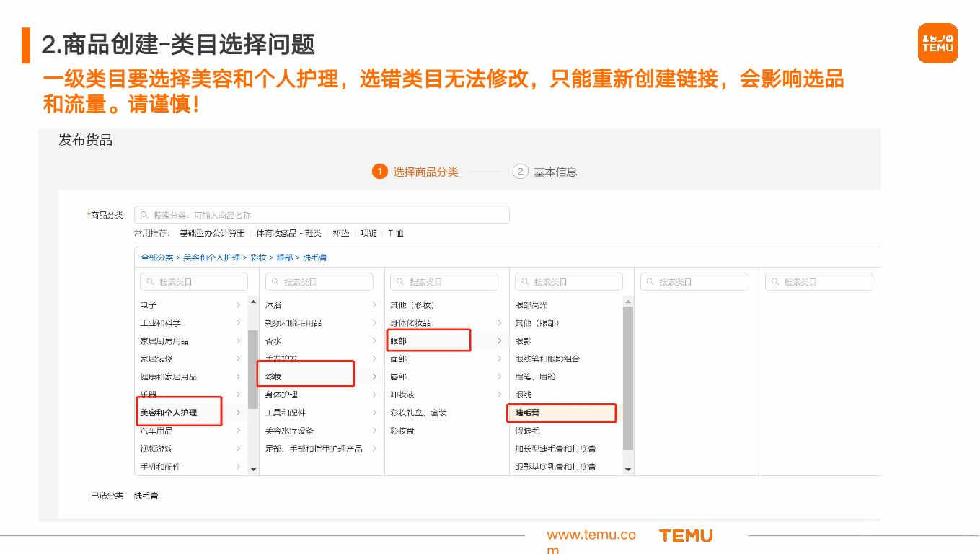Choose 彩妆礼盒、套装 in third column

pyautogui.click(x=418, y=413)
